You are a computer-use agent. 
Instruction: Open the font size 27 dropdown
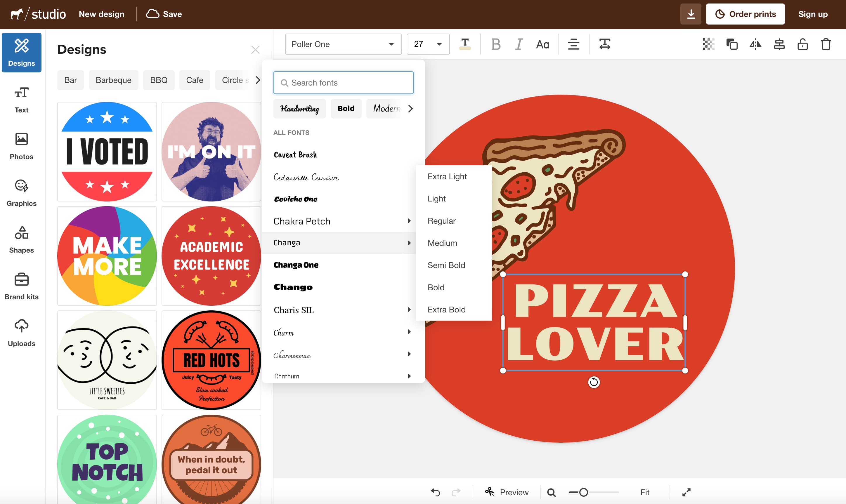tap(428, 44)
